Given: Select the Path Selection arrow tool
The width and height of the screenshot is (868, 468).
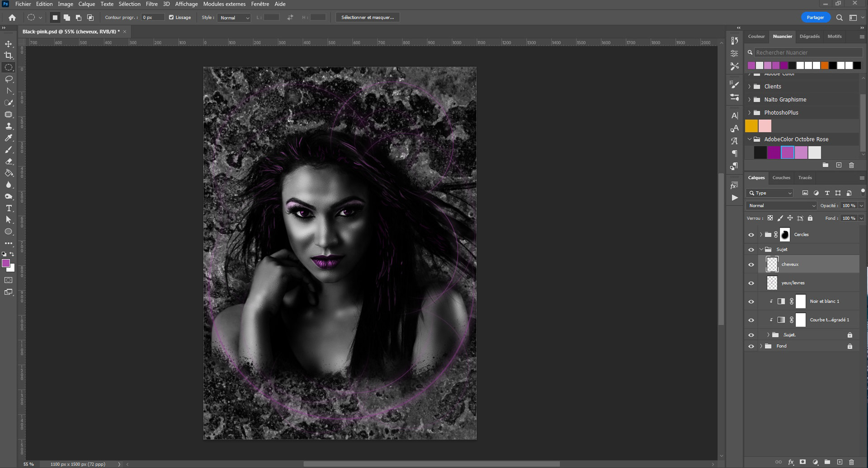Looking at the screenshot, I should pyautogui.click(x=9, y=220).
